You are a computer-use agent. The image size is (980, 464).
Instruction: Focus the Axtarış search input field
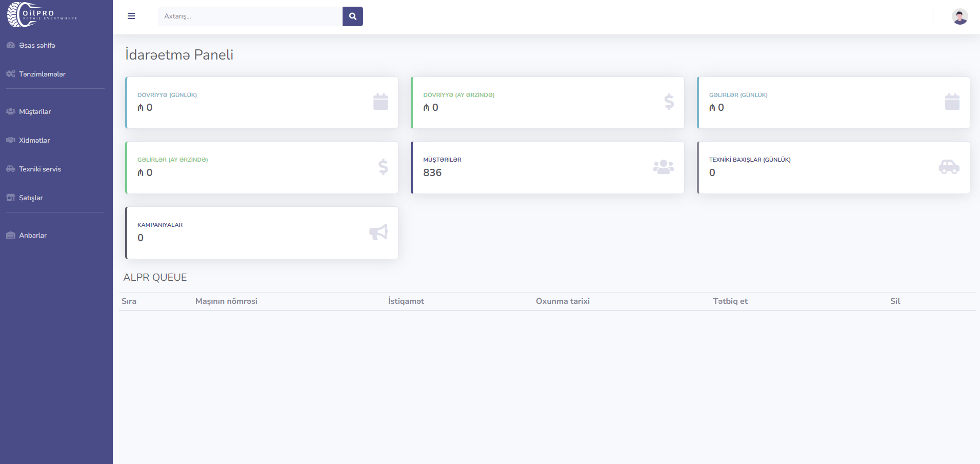pyautogui.click(x=250, y=16)
